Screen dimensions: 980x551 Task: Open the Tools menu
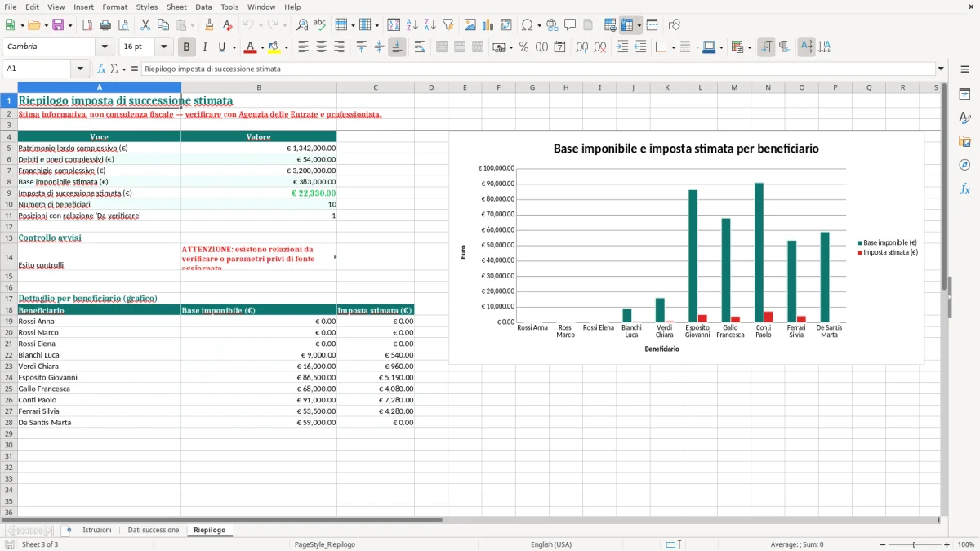[229, 7]
